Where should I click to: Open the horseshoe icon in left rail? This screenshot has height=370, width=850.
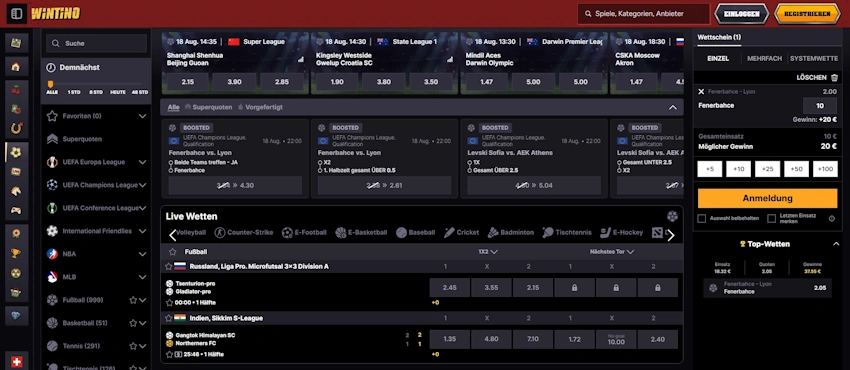[16, 128]
